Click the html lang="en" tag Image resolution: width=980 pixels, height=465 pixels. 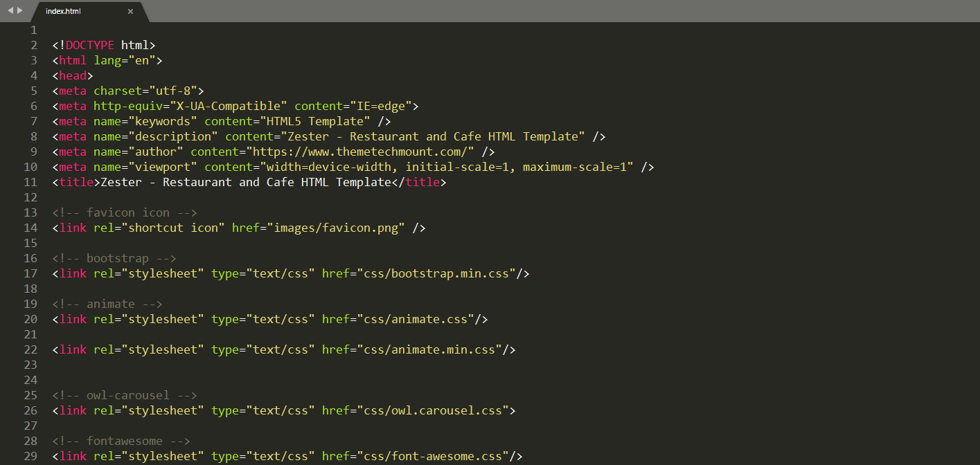[107, 60]
